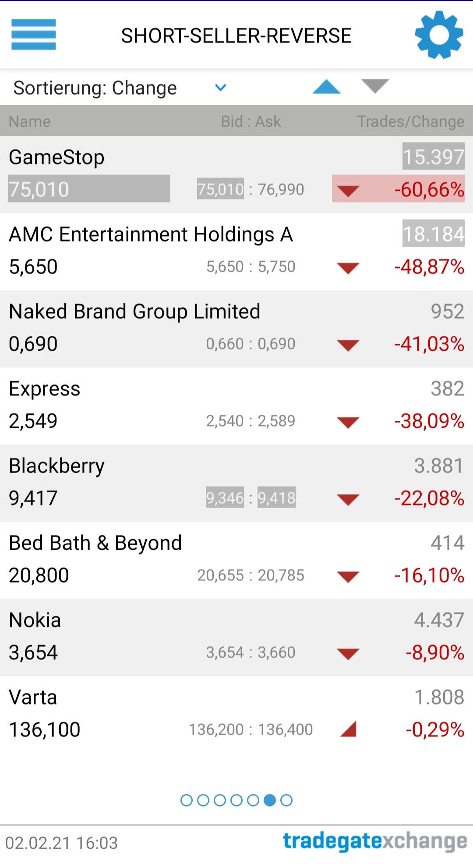This screenshot has width=473, height=868.
Task: Click Bed Bath & Beyond row
Action: 95,543
